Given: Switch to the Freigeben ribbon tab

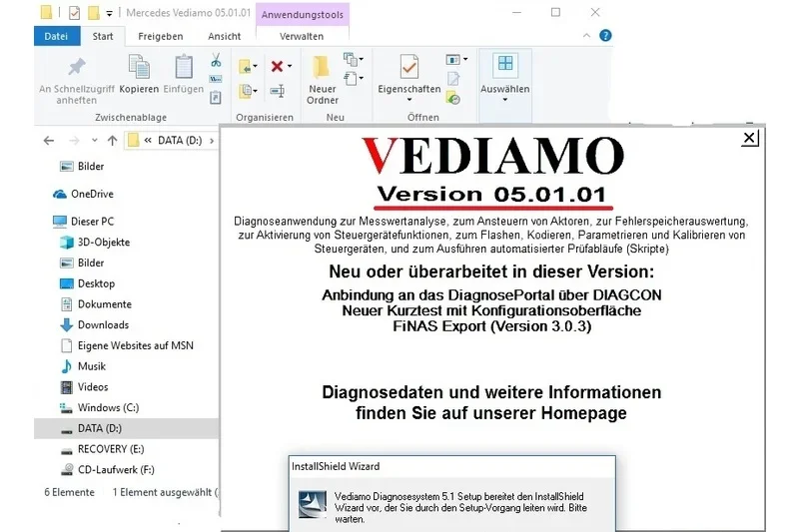Looking at the screenshot, I should click(x=161, y=36).
